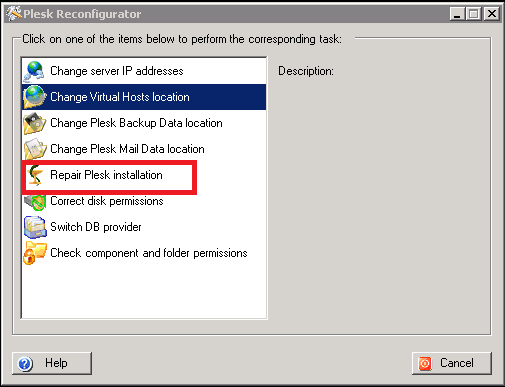The image size is (505, 387).
Task: Click the Backup Data location folder icon
Action: coord(35,123)
